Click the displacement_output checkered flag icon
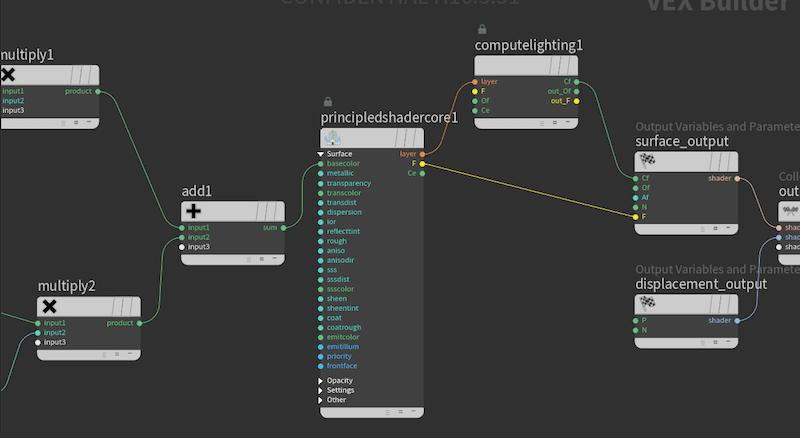 pos(647,304)
